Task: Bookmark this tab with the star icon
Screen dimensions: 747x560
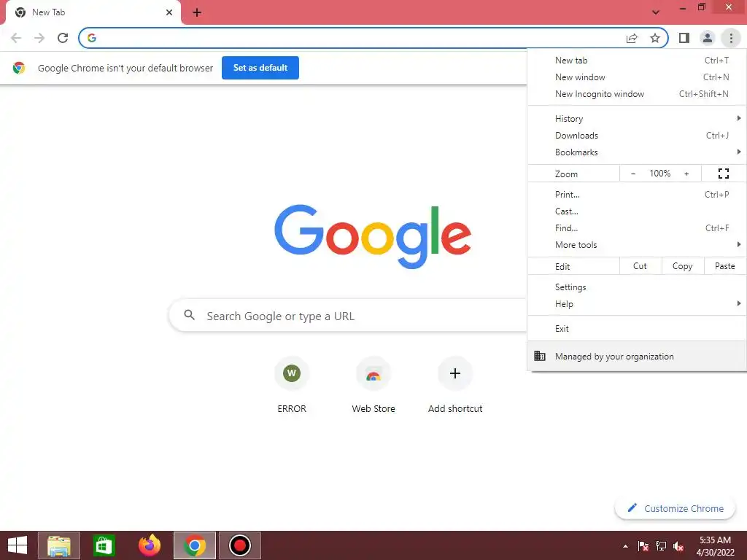Action: click(x=655, y=38)
